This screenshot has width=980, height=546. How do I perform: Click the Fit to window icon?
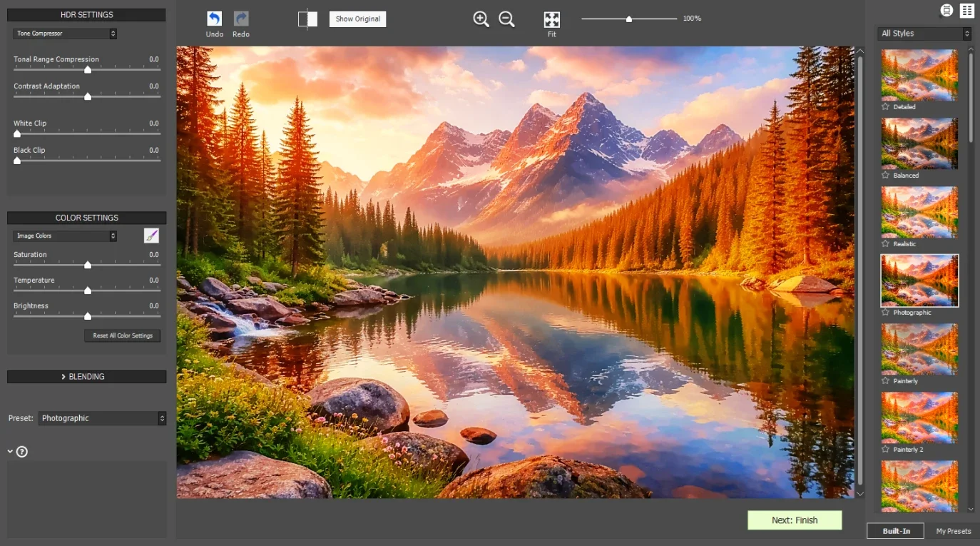(552, 19)
